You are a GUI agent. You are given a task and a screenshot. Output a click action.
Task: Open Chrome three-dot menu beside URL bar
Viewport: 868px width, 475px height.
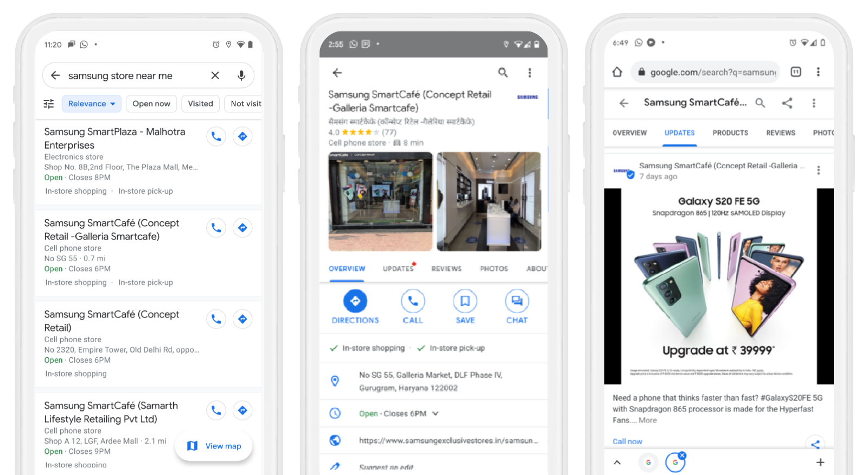818,72
